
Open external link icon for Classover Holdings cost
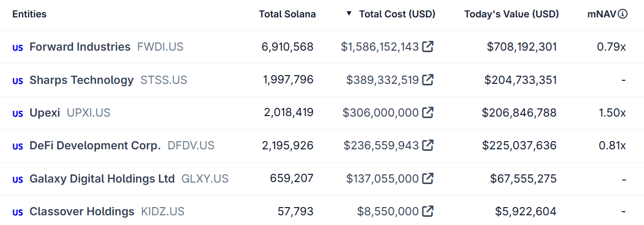[x=427, y=211]
